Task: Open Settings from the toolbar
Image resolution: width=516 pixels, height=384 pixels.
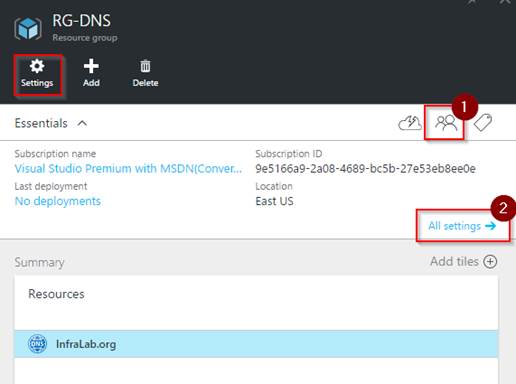Action: click(37, 74)
